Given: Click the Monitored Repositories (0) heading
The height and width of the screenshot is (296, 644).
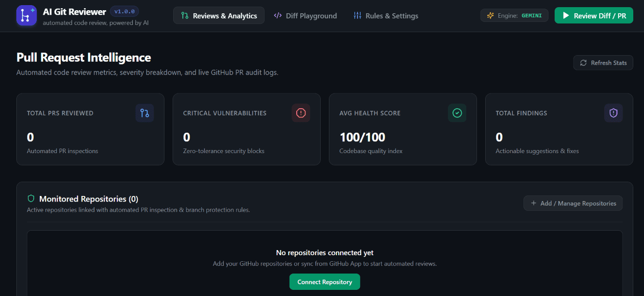Looking at the screenshot, I should click(89, 199).
